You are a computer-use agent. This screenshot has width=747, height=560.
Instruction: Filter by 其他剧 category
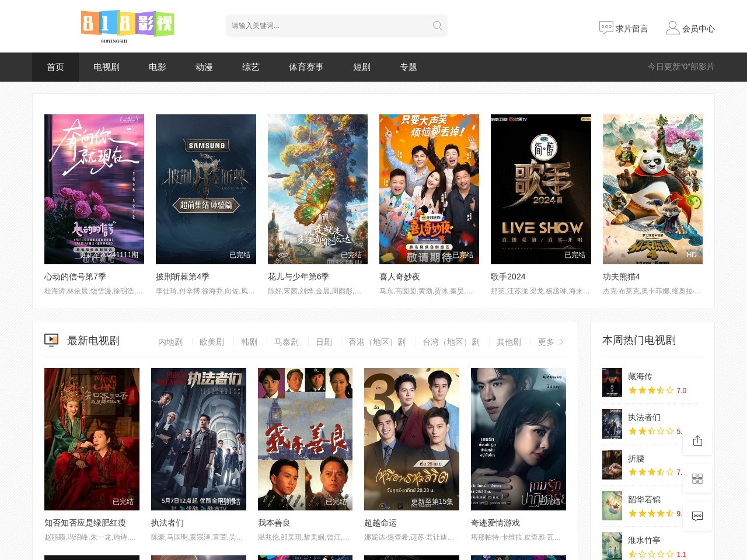(x=509, y=342)
